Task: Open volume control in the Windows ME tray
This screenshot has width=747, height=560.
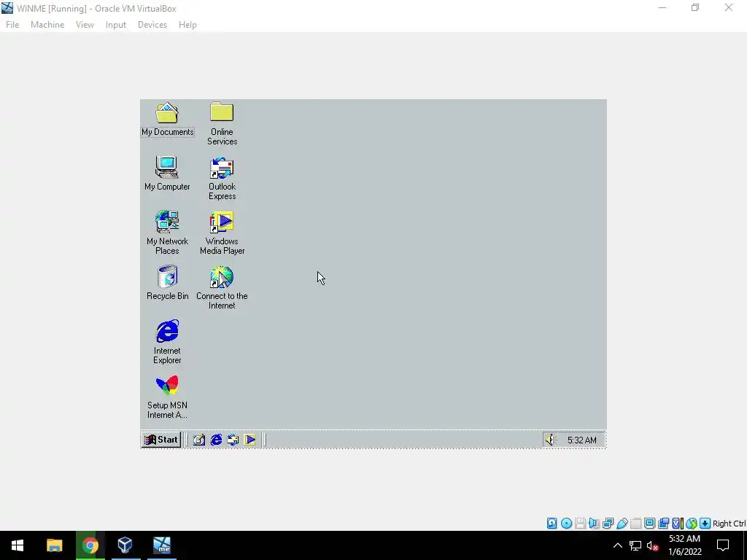Action: click(x=551, y=440)
